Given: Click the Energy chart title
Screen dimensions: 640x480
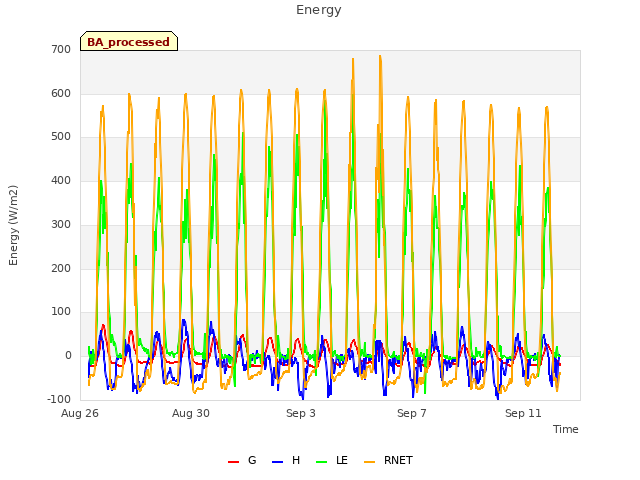Looking at the screenshot, I should point(318,10).
